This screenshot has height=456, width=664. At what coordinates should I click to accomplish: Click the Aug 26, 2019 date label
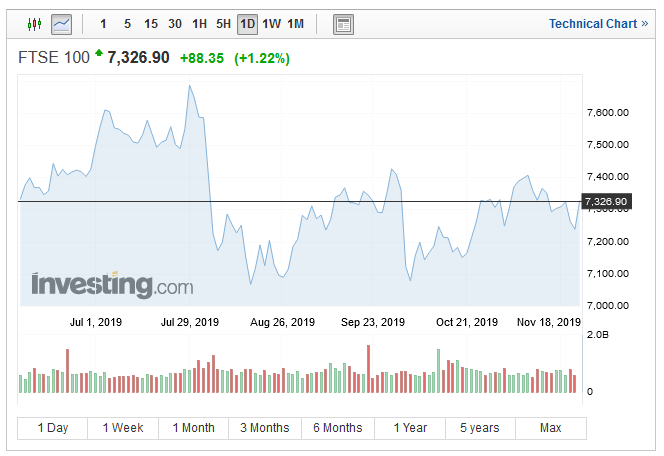point(282,322)
